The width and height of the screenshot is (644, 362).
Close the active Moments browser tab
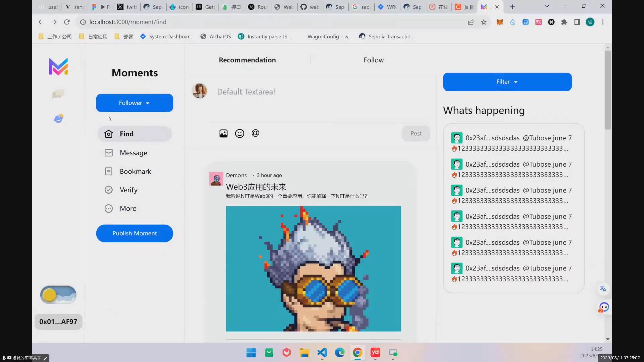tap(497, 7)
